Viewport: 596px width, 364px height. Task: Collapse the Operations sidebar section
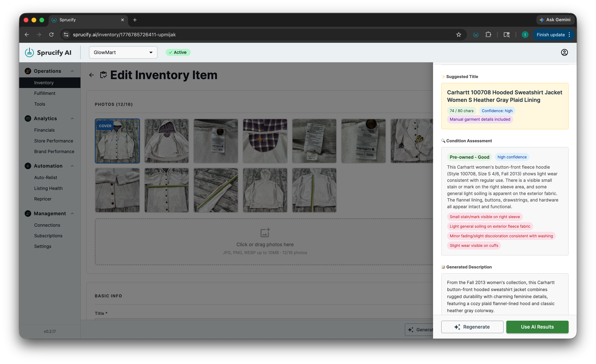72,71
